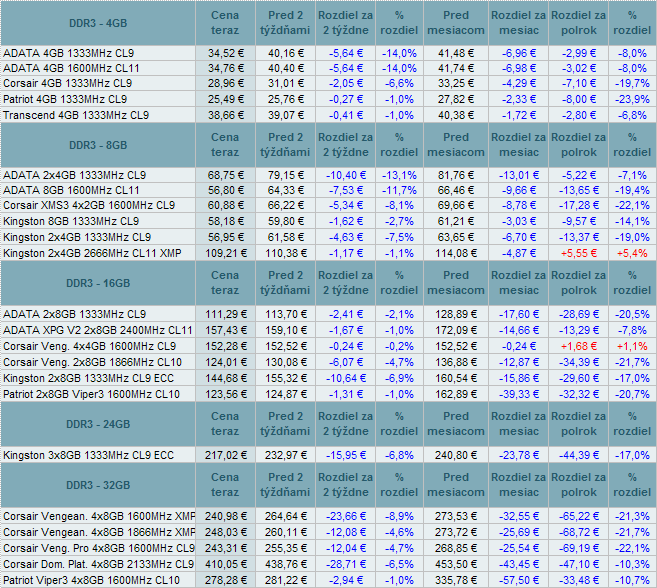Select the month difference cell -57,50 €
Viewport: 657px width, 588px height.
(518, 580)
